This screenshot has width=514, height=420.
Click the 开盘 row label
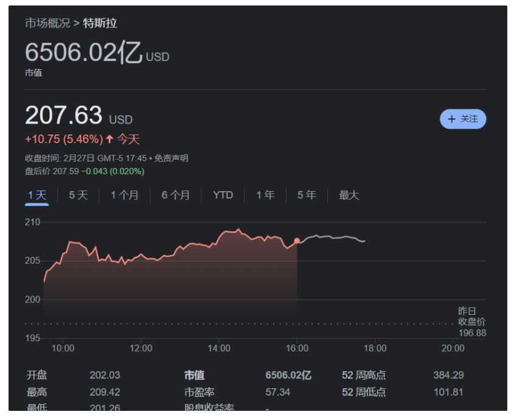tap(36, 375)
